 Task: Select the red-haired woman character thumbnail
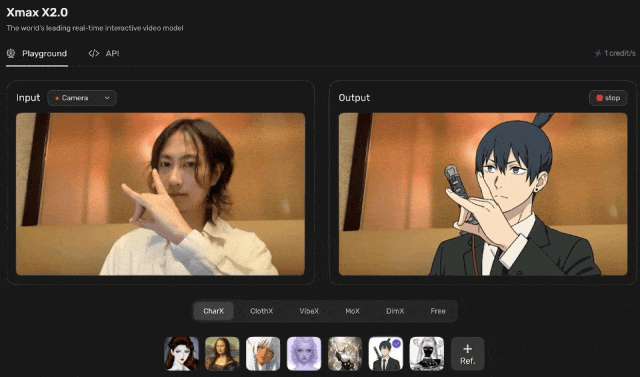click(x=181, y=353)
